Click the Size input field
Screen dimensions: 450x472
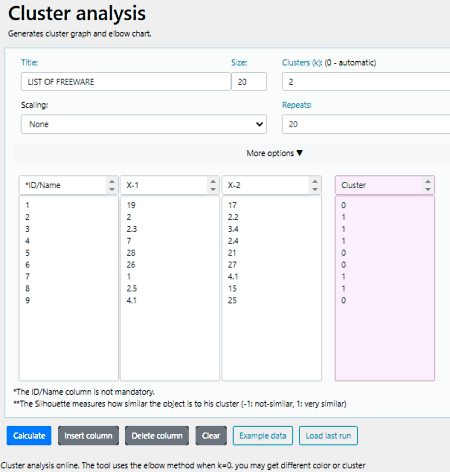(x=249, y=82)
